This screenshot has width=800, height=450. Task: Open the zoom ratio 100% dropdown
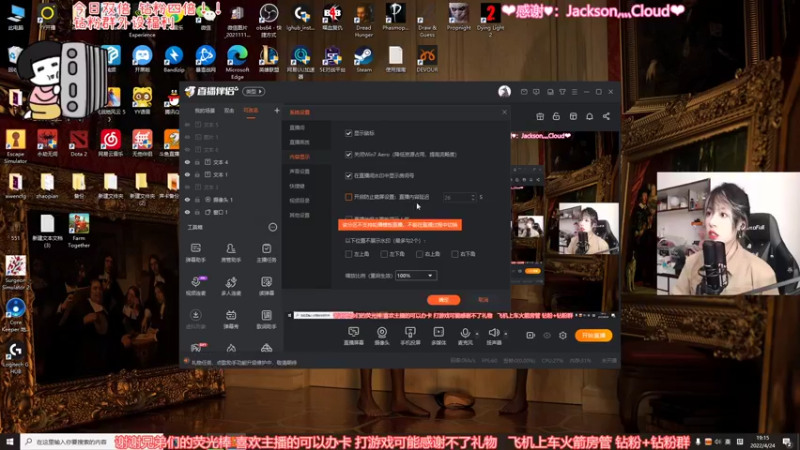tap(416, 276)
